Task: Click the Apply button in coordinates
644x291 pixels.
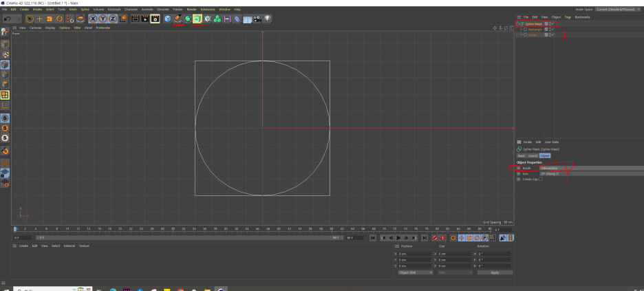Action: [x=495, y=272]
